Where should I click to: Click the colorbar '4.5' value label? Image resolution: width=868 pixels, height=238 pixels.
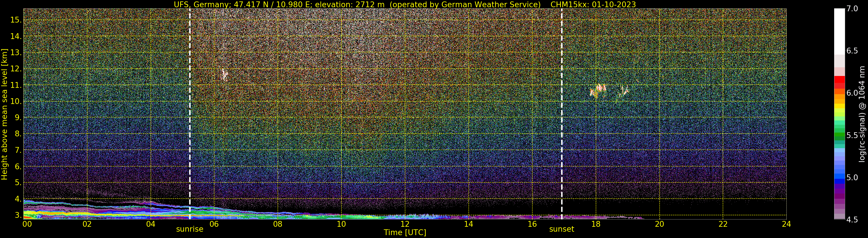(852, 220)
